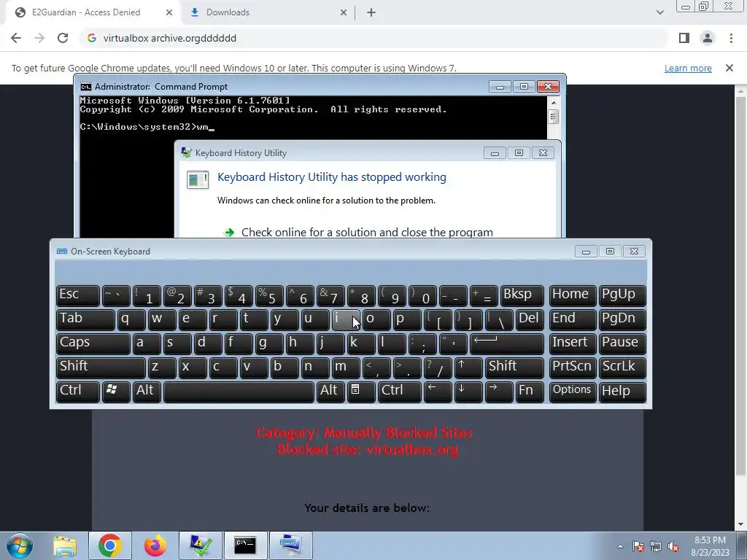Tap the Tab key on On-Screen Keyboard
747x560 pixels.
[85, 319]
